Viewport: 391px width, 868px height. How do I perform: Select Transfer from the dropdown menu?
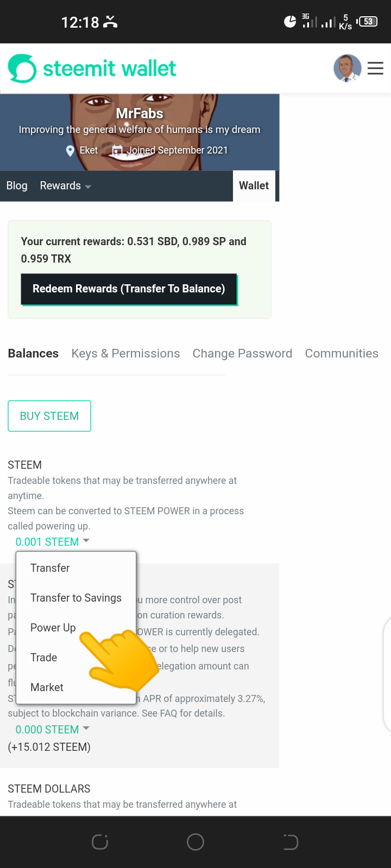tap(50, 568)
